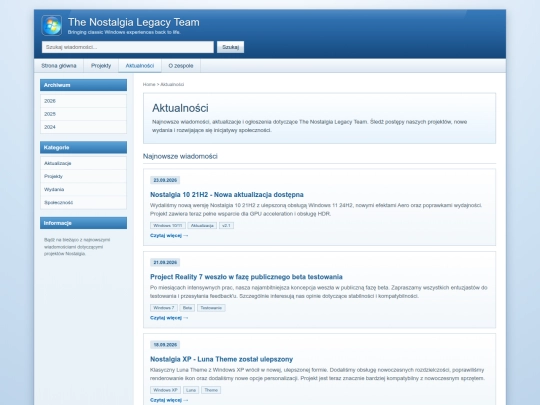Click the Luna tag
540x405 pixels.
point(191,390)
